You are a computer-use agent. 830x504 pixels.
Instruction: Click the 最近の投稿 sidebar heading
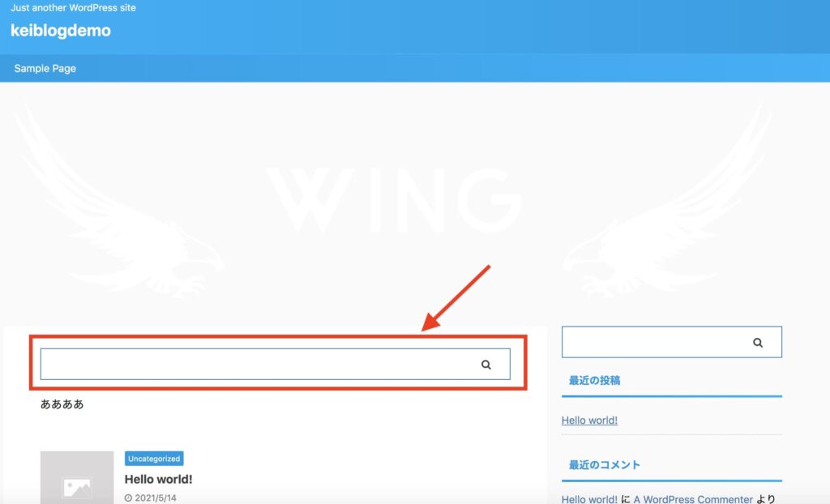click(594, 380)
